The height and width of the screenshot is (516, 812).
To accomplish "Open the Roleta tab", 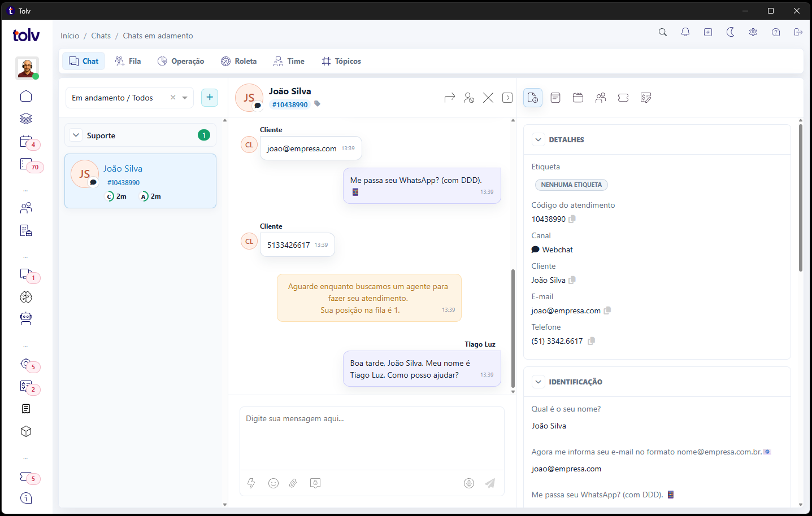I will [x=238, y=61].
